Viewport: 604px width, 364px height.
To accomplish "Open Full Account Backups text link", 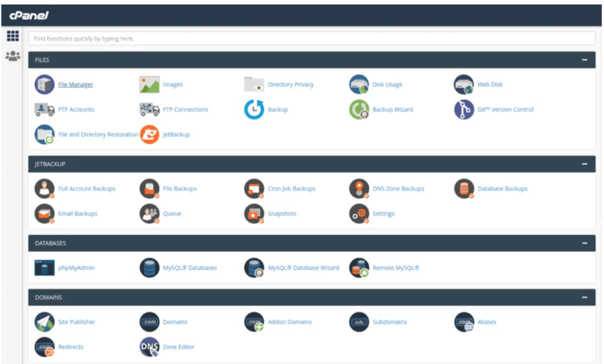I will point(87,189).
